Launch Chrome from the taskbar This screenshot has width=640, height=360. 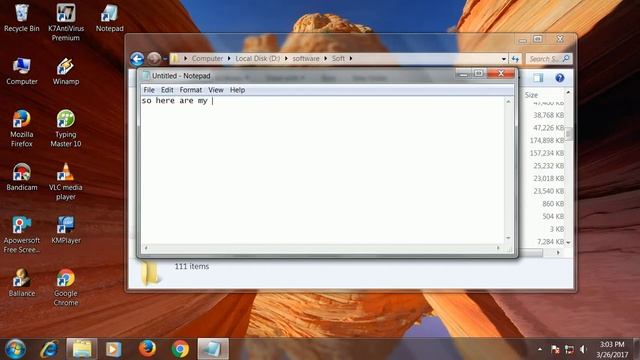click(x=180, y=349)
